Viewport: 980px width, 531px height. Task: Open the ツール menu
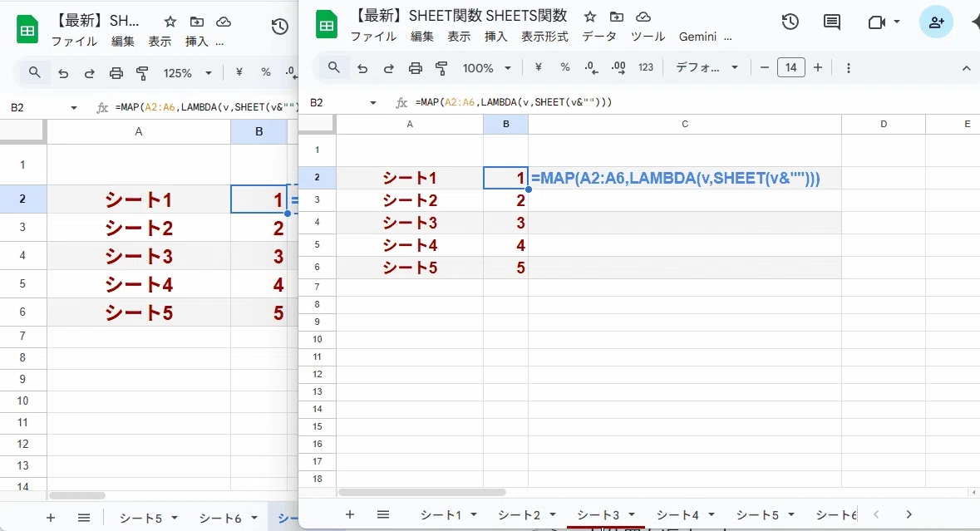click(648, 37)
